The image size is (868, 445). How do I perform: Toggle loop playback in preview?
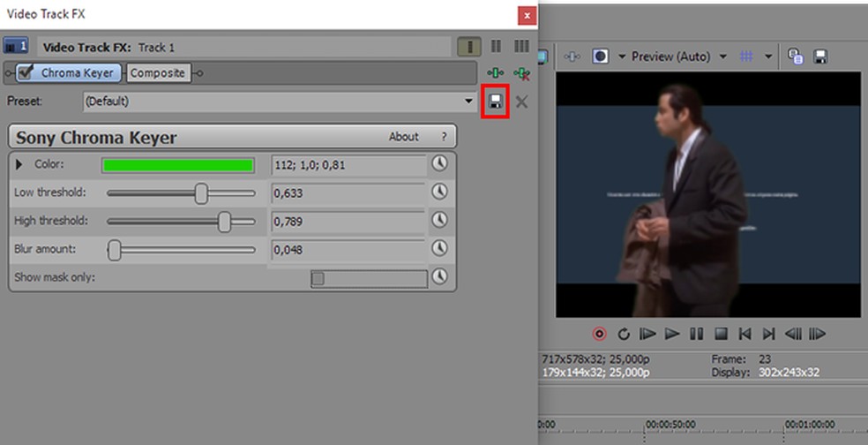(624, 334)
